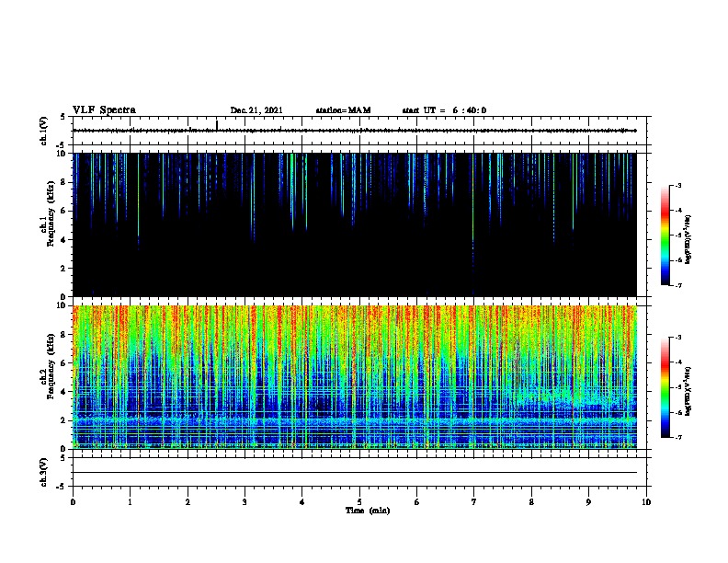Click the "-3" label on ch.2 color bar
The height and width of the screenshot is (563, 728).
pos(677,338)
